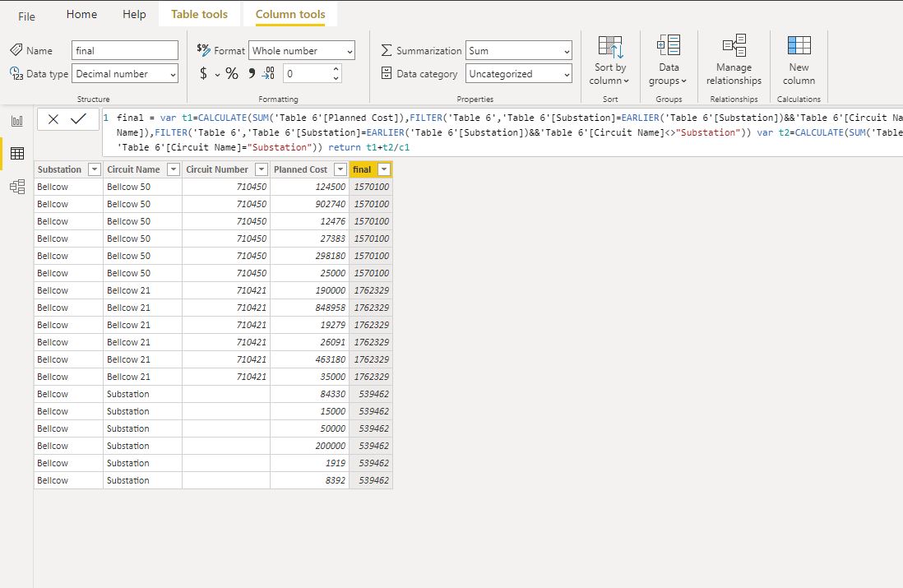Click the Summarization sigma icon
This screenshot has width=903, height=588.
[387, 50]
